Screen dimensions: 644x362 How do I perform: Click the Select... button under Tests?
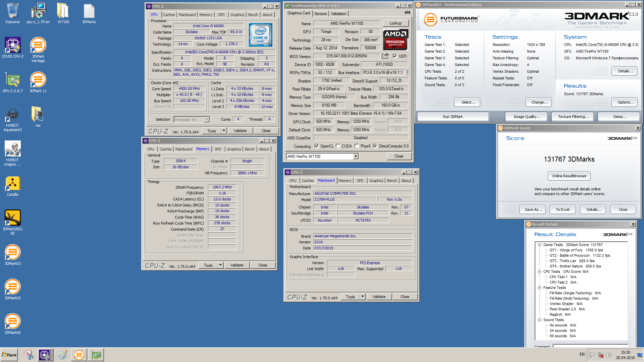[x=468, y=102]
